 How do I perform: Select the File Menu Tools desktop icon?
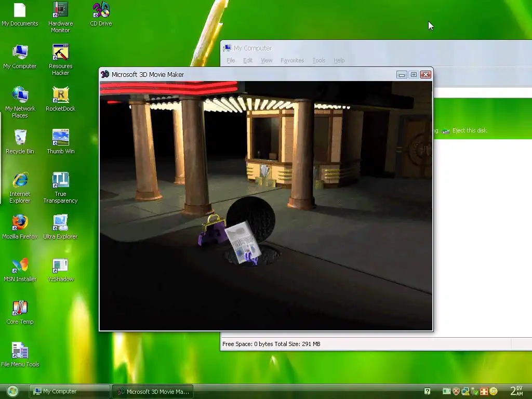pyautogui.click(x=20, y=355)
